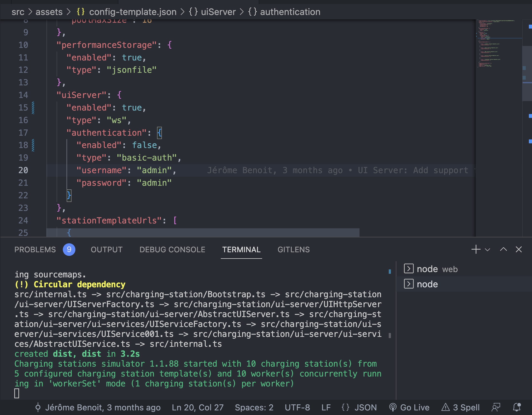This screenshot has height=415, width=532.
Task: Maximize the panel using the chevron icon
Action: (x=503, y=249)
